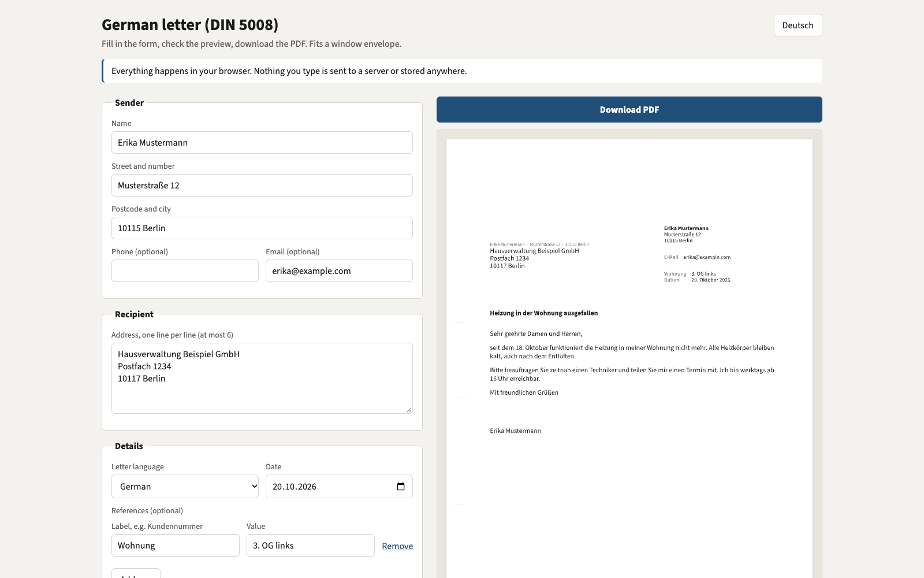Edit the Date field 20.10.2026
Viewport: 924px width, 578px height.
click(x=339, y=487)
